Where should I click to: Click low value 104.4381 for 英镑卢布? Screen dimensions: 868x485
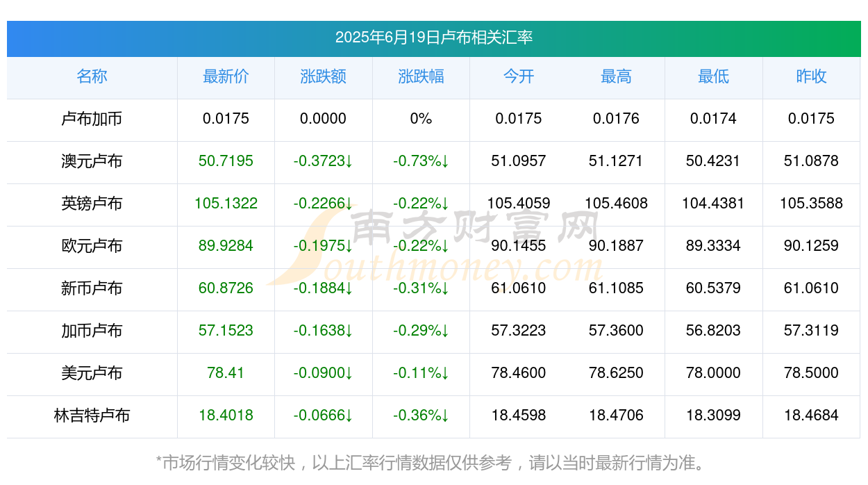(714, 204)
